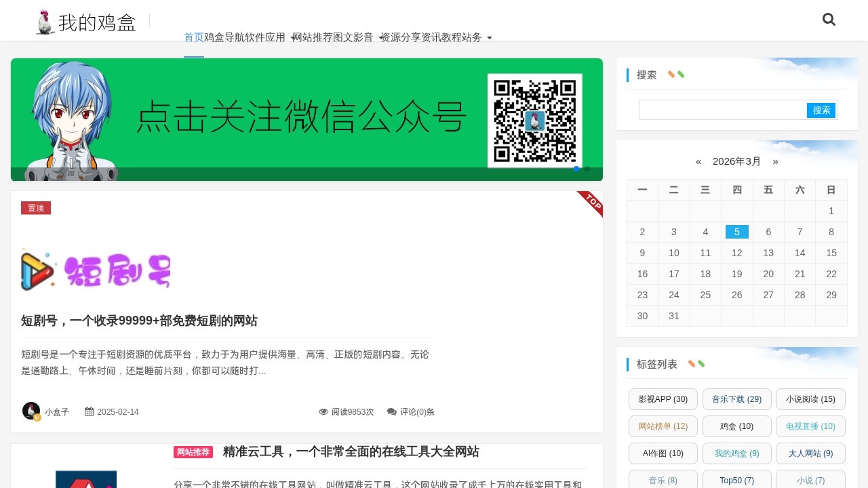
Task: Open the 网站推荐 navigation item
Action: pos(314,37)
